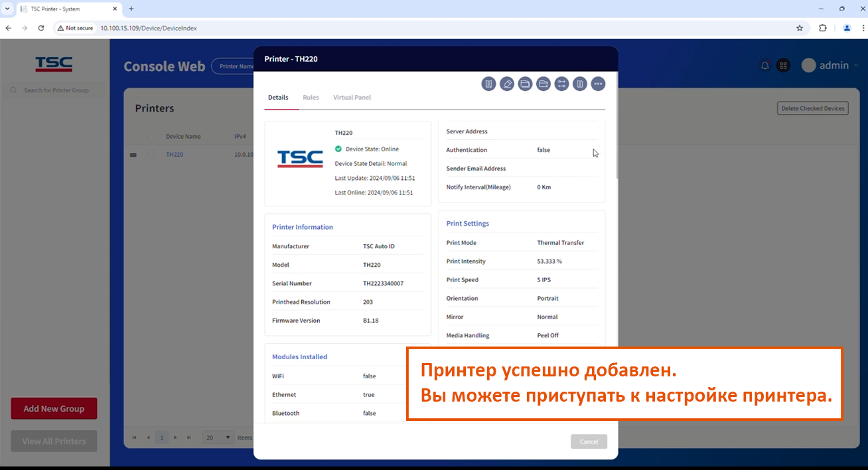
Task: Click the notification bell icon
Action: click(x=765, y=66)
